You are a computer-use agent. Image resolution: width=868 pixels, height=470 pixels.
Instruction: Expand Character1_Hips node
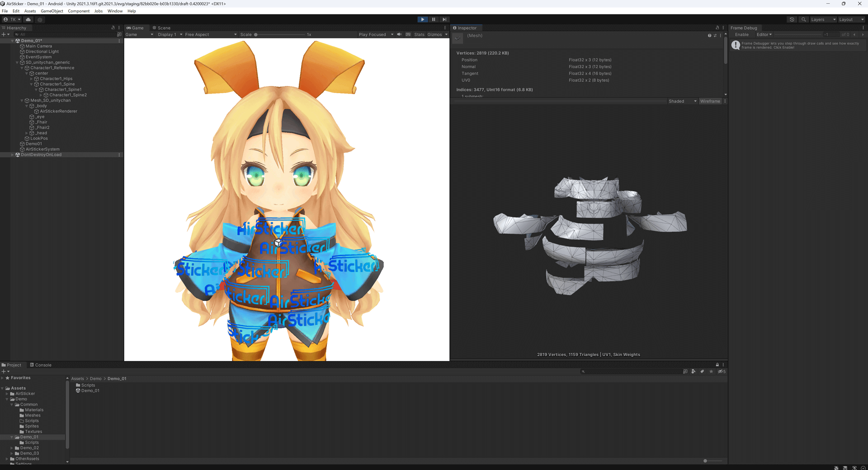(x=31, y=79)
